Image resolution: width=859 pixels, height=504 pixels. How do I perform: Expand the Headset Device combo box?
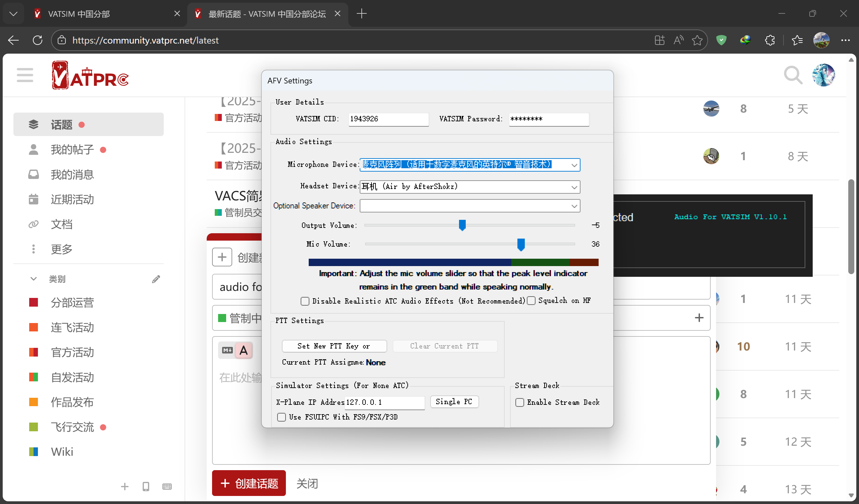pos(574,187)
